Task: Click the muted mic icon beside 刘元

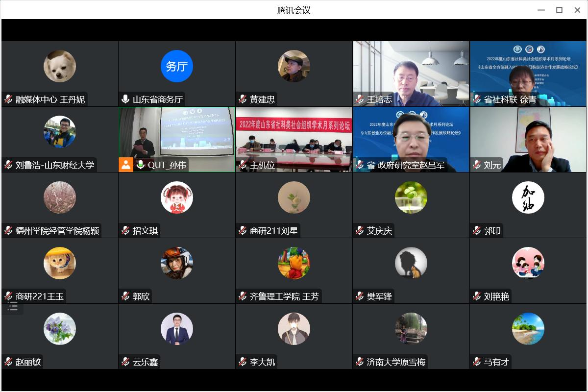Action: coord(477,165)
